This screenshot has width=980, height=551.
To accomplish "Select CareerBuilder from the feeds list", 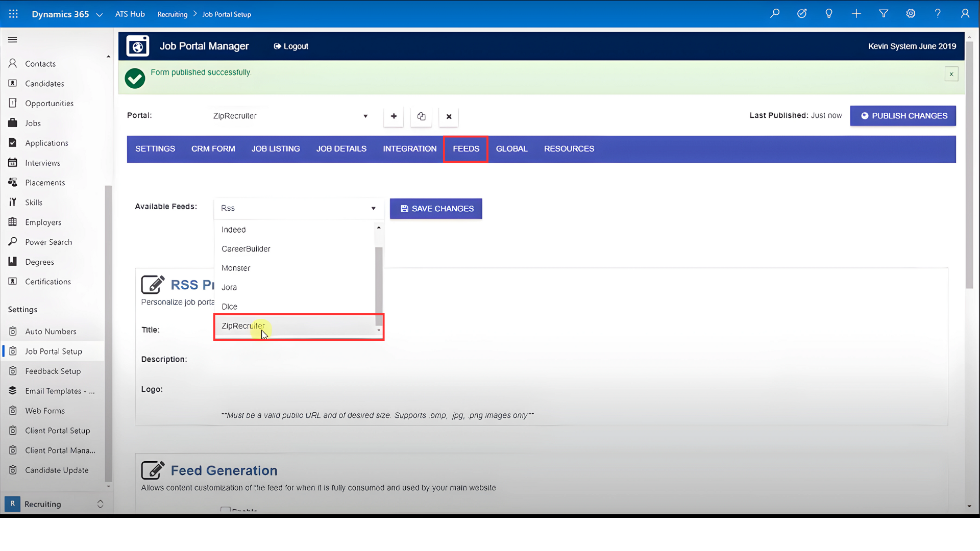I will [295, 249].
